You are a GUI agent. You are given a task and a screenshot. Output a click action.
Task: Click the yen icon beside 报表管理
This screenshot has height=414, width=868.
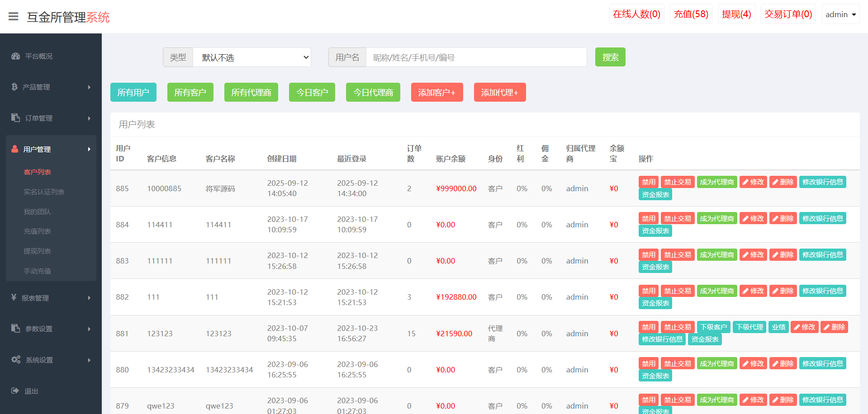[x=14, y=297]
